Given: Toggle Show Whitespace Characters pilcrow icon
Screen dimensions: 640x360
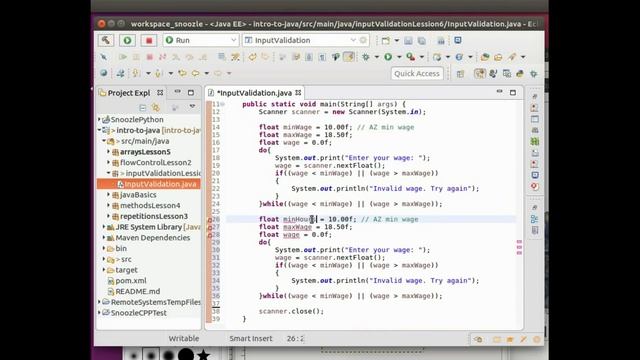Looking at the screenshot, I should click(x=322, y=57).
